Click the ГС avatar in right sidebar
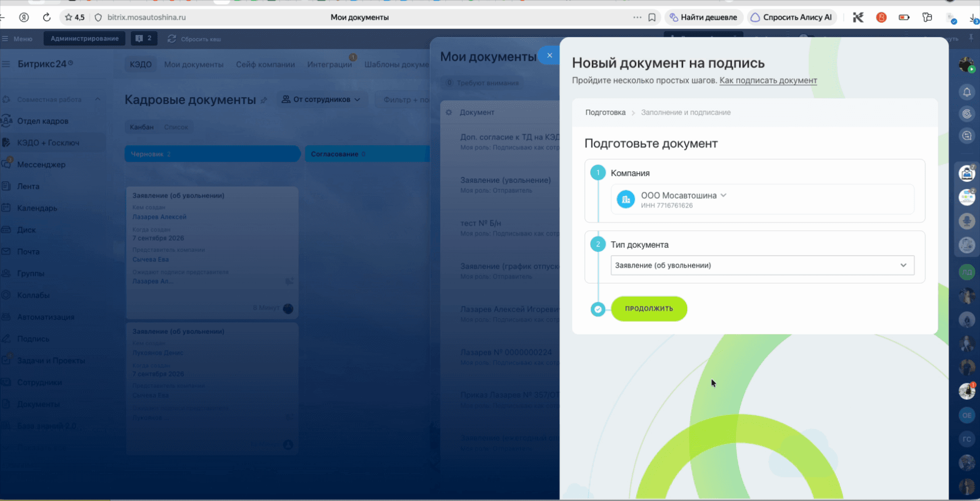The height and width of the screenshot is (501, 980). (x=967, y=439)
